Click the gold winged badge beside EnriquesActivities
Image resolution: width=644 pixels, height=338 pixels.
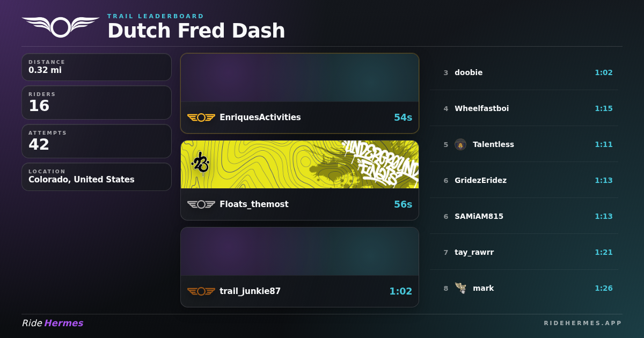(201, 117)
